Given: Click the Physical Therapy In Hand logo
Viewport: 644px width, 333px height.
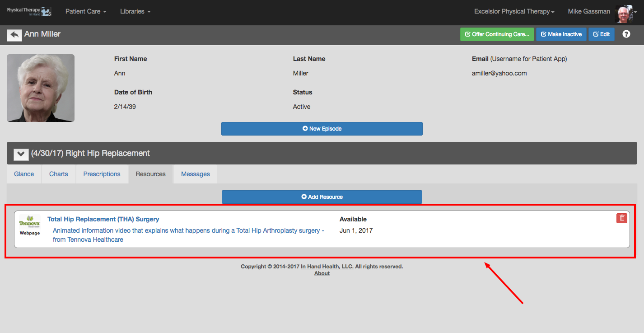Looking at the screenshot, I should pos(29,11).
